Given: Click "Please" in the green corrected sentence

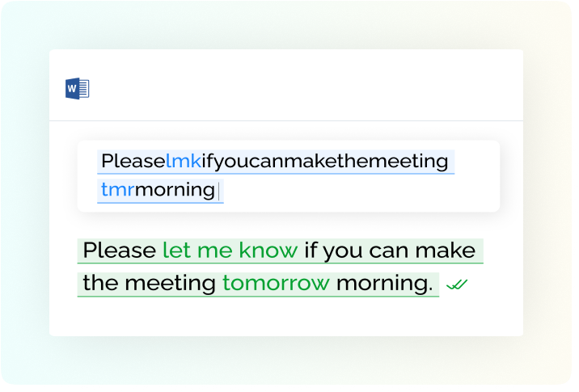Looking at the screenshot, I should click(x=119, y=251).
